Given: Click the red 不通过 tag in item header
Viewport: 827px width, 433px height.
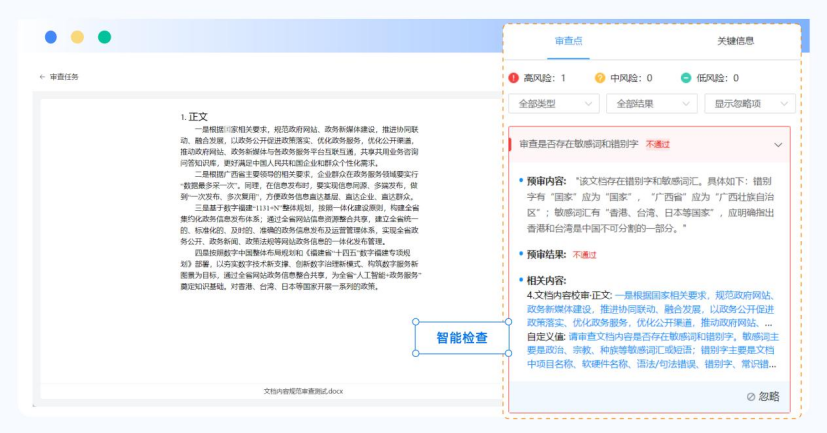Looking at the screenshot, I should 657,145.
